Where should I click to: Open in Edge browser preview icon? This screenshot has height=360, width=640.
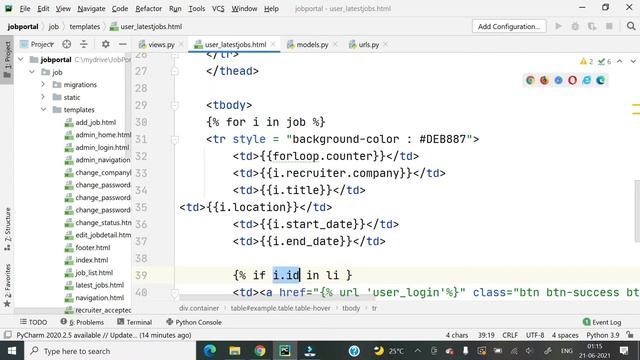[x=600, y=80]
